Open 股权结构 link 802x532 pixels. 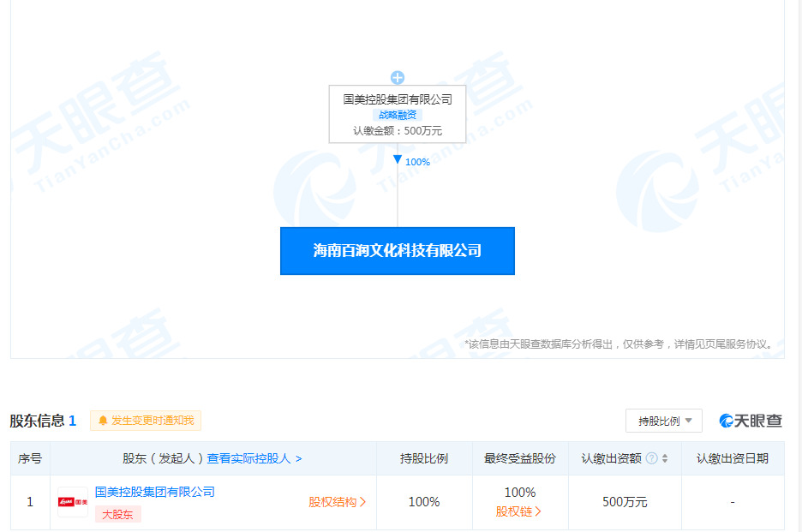point(337,502)
